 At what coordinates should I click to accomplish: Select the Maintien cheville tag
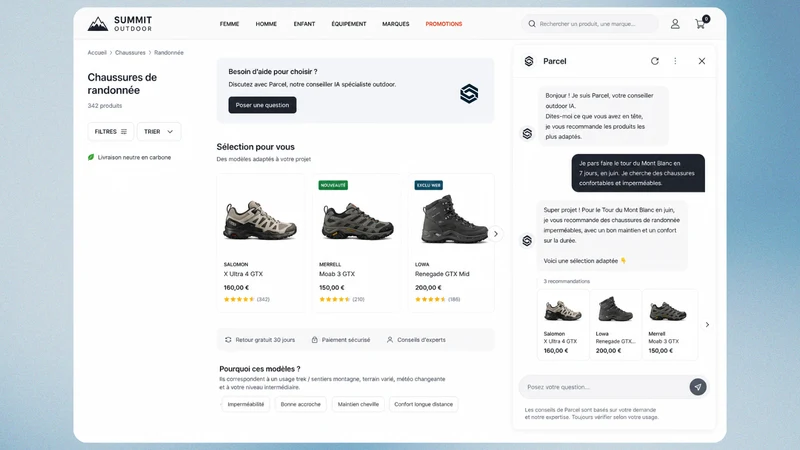[x=358, y=404]
